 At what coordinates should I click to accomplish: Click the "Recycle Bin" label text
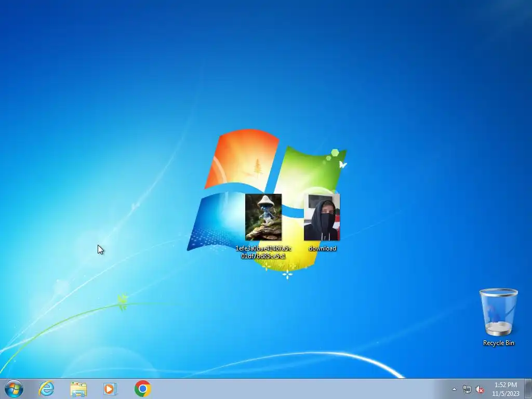coord(498,343)
